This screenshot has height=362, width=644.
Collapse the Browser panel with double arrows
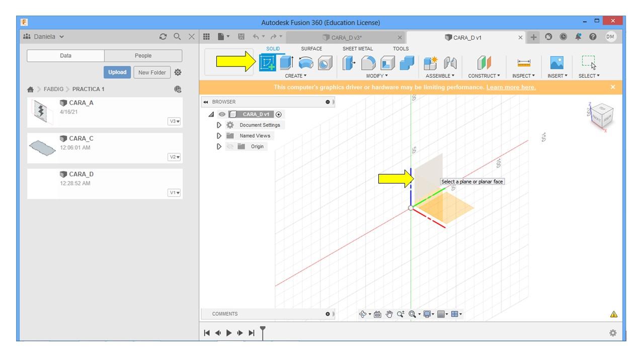pos(206,102)
